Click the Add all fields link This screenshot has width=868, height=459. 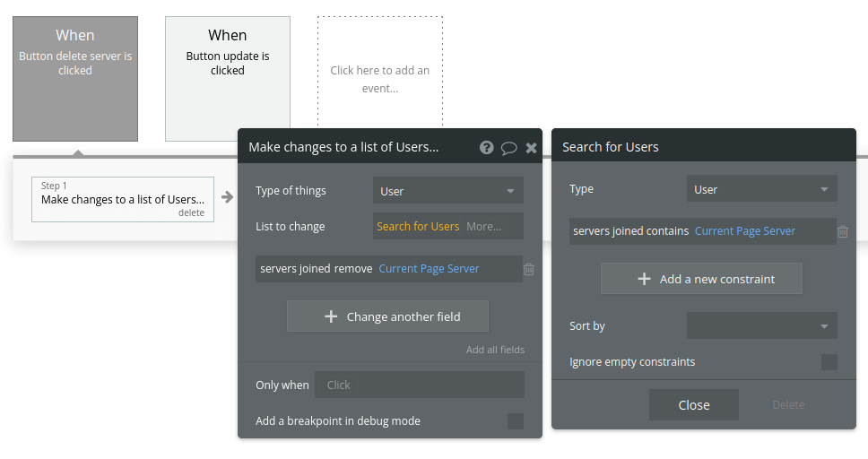coord(495,350)
